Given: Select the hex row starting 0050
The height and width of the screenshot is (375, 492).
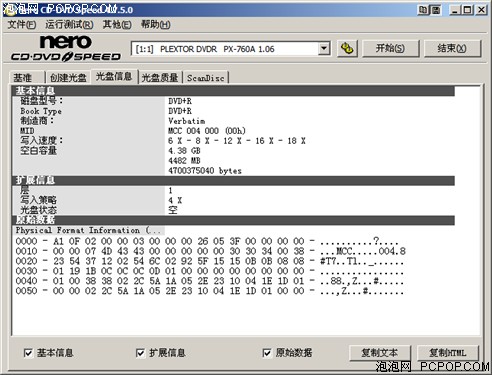Looking at the screenshot, I should [x=210, y=291].
